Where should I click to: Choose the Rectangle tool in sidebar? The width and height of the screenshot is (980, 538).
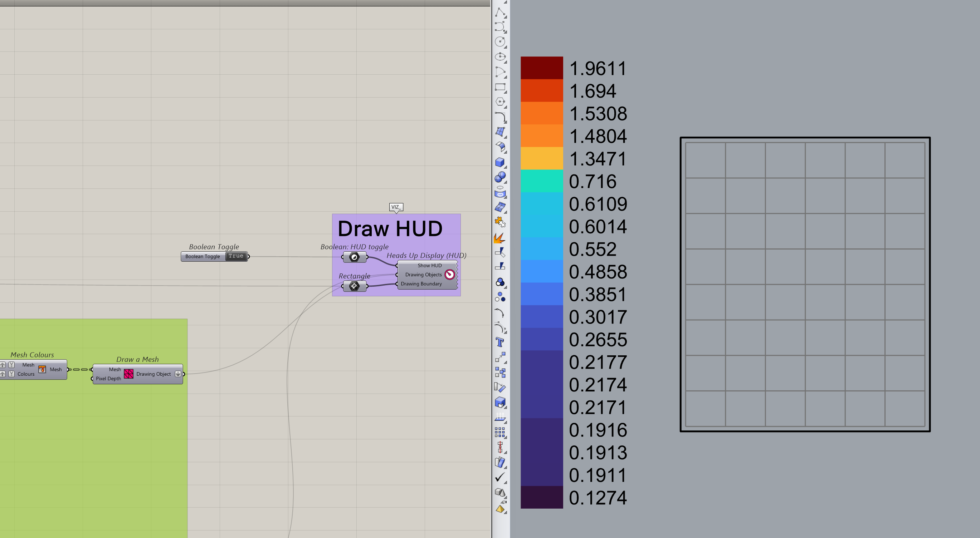(500, 87)
